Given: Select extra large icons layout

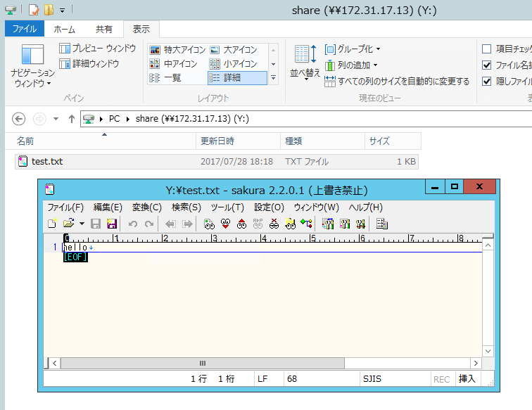Looking at the screenshot, I should click(x=178, y=50).
